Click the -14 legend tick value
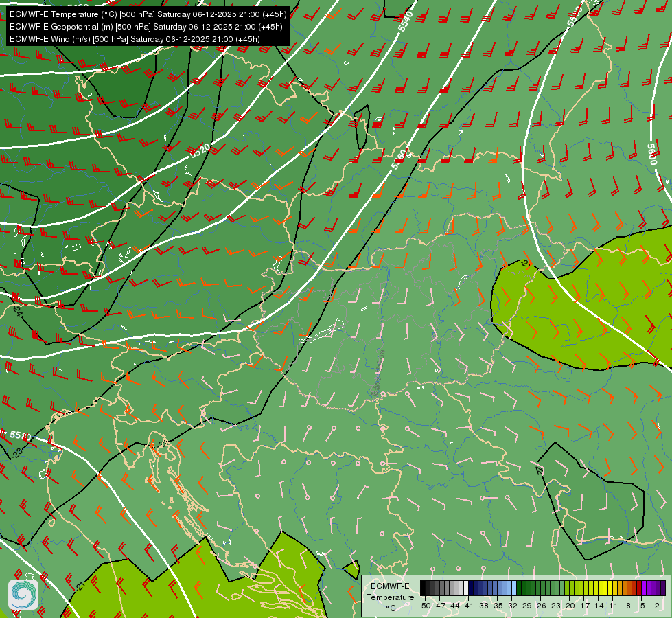Image resolution: width=672 pixels, height=618 pixels. 599,606
